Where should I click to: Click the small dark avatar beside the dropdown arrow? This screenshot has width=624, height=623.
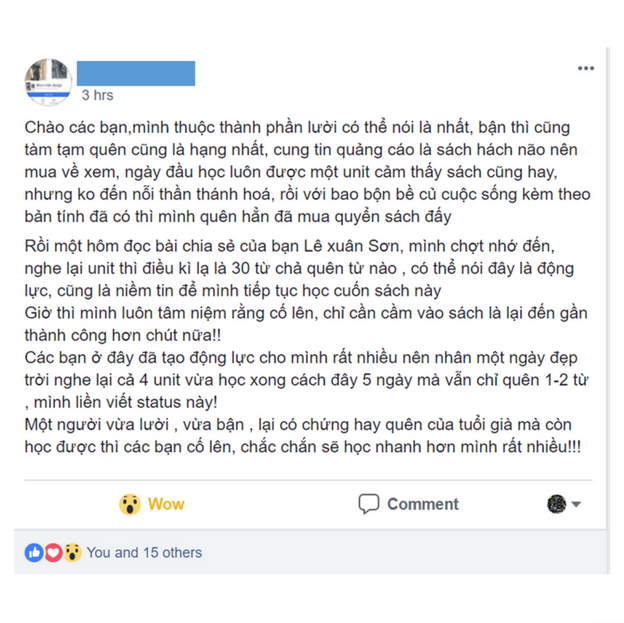pyautogui.click(x=556, y=504)
